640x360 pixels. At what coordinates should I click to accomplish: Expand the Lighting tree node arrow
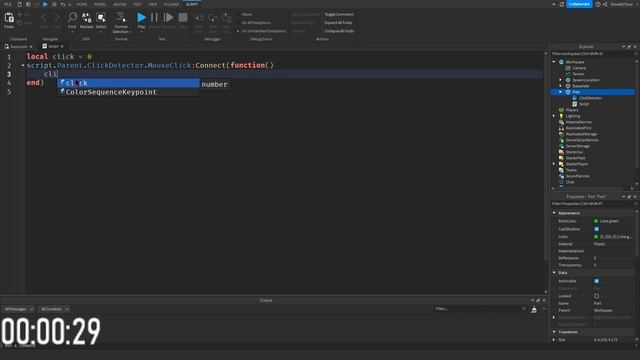554,116
